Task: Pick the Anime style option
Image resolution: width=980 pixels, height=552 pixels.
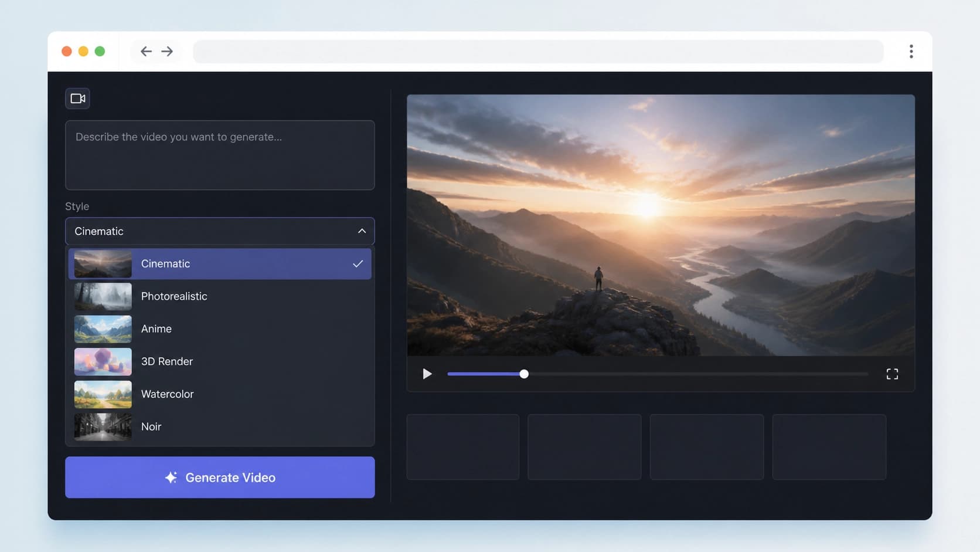Action: coord(220,329)
